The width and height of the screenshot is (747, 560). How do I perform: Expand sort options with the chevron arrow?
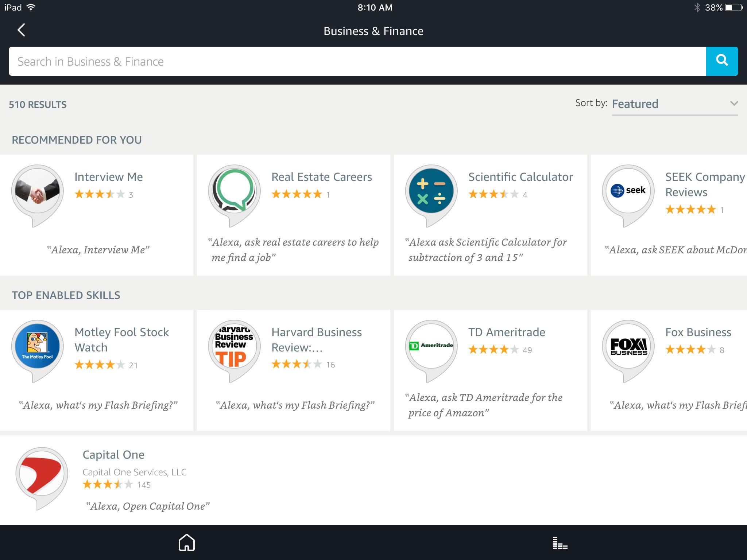[734, 104]
